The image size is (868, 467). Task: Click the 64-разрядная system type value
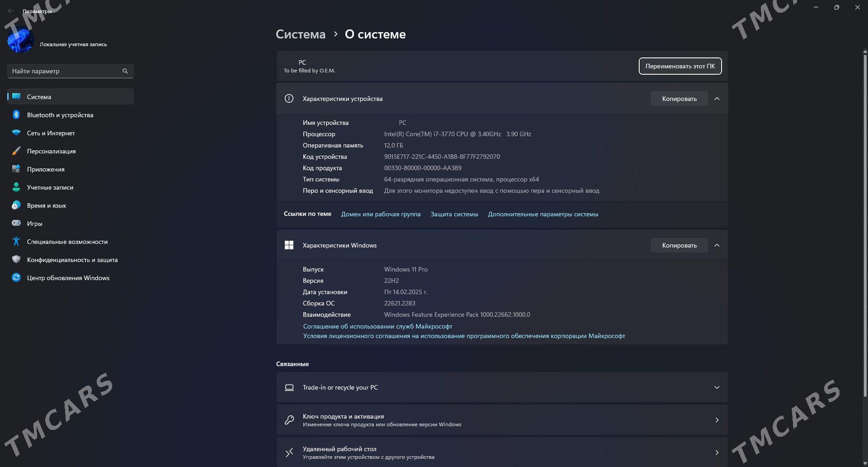pyautogui.click(x=461, y=179)
